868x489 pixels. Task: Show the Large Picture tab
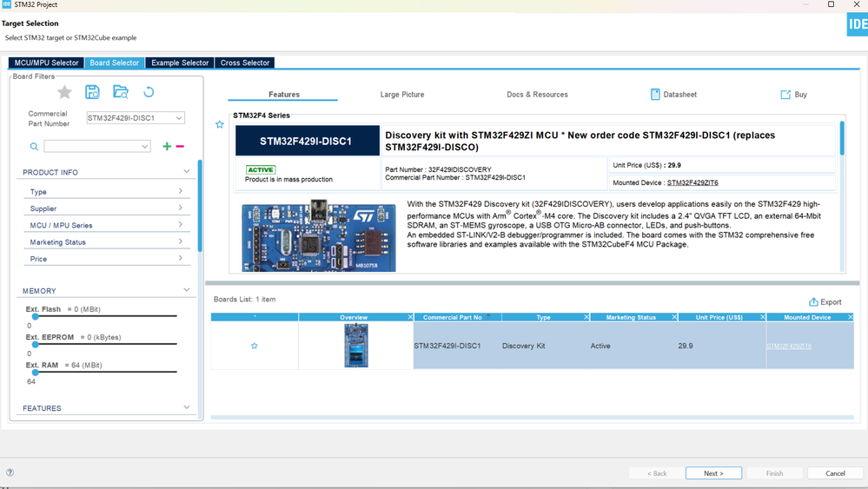click(x=402, y=95)
